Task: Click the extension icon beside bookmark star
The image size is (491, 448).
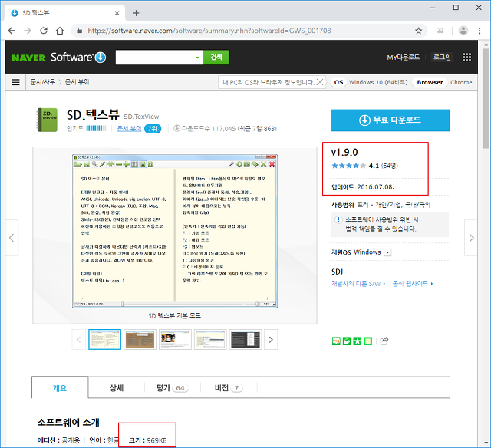Action: [440, 31]
